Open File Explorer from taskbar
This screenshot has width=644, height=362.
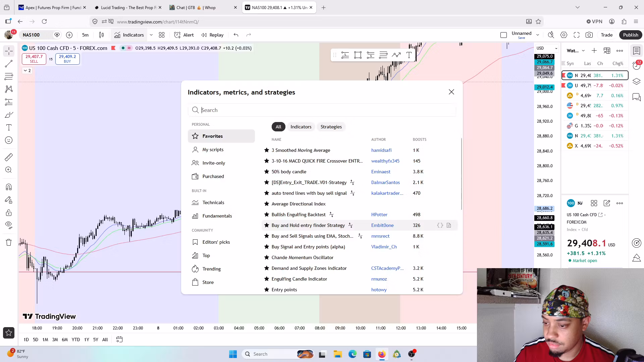(337, 354)
